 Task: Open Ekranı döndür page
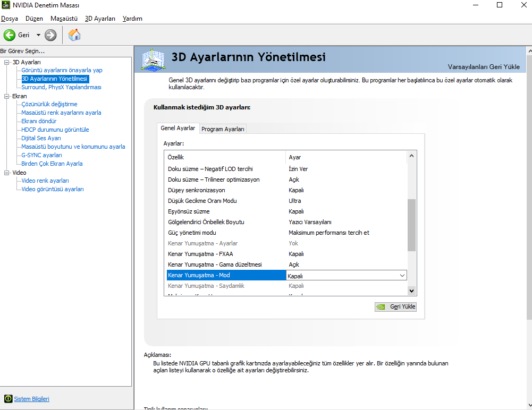click(39, 121)
